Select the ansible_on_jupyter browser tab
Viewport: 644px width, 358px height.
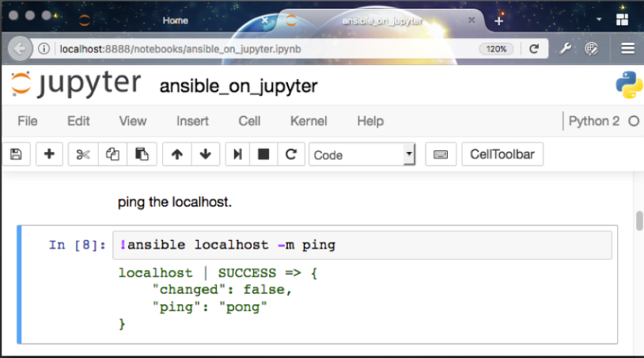coord(382,21)
